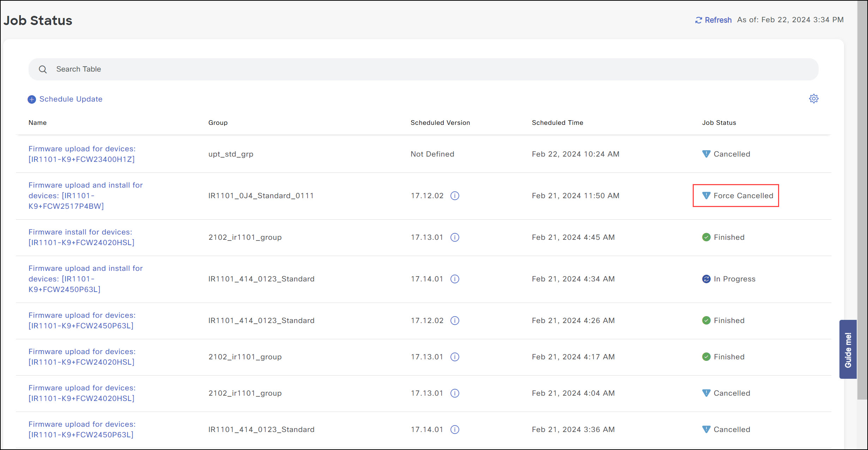Viewport: 868px width, 450px height.
Task: Click the Refresh icon button
Action: click(x=698, y=20)
